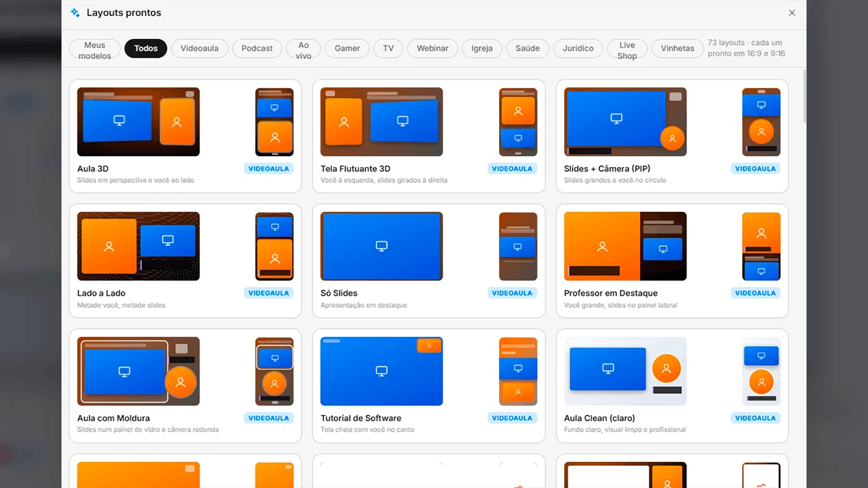The image size is (868, 488).
Task: Open the Meus modelos tab
Action: tap(95, 48)
